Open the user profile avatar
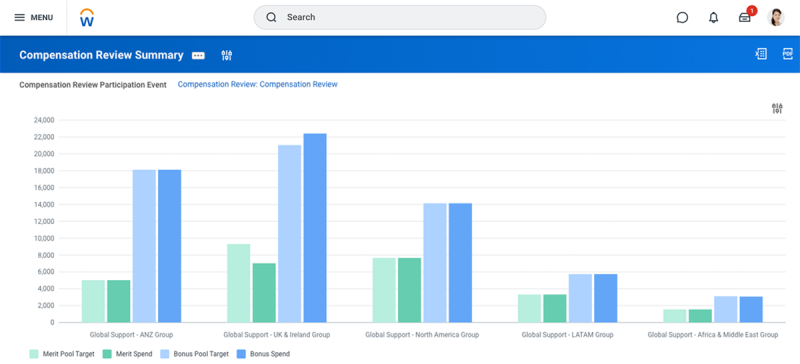Screen dimensions: 800x364 point(776,17)
